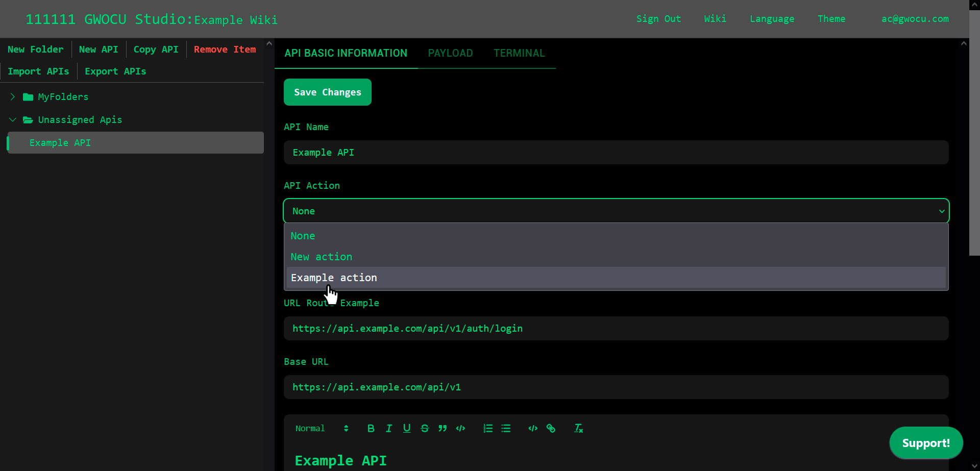Click the Example Wiki title link

pos(236,20)
